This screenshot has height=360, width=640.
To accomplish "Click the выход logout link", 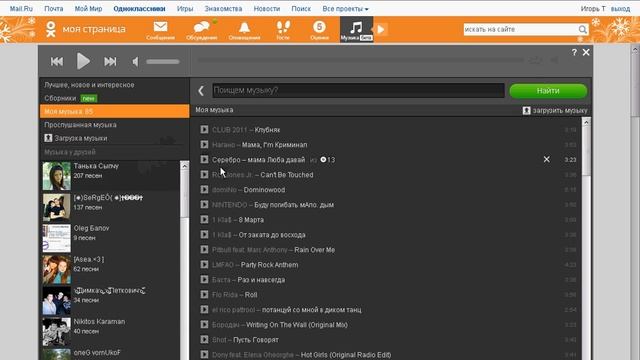I will (620, 9).
